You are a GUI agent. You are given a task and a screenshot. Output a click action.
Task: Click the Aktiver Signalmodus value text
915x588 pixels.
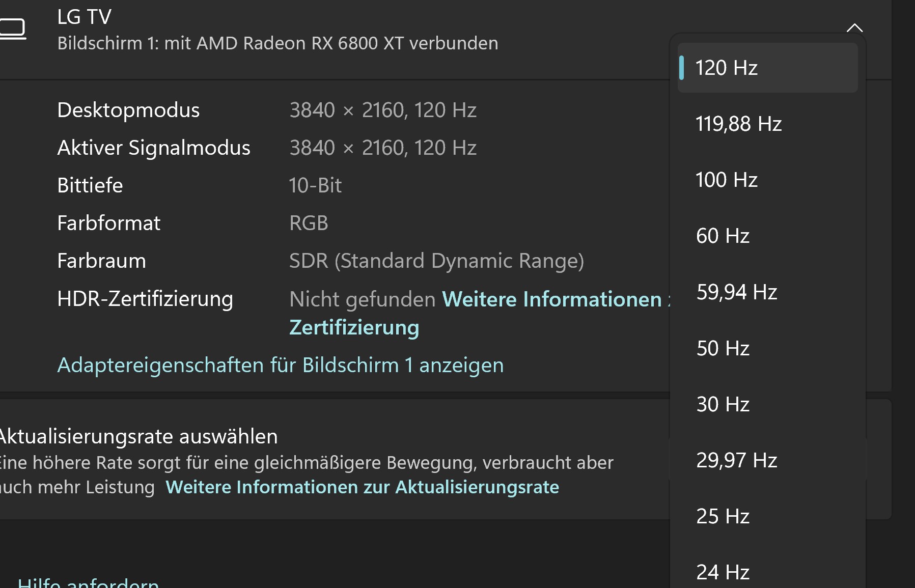click(x=383, y=147)
